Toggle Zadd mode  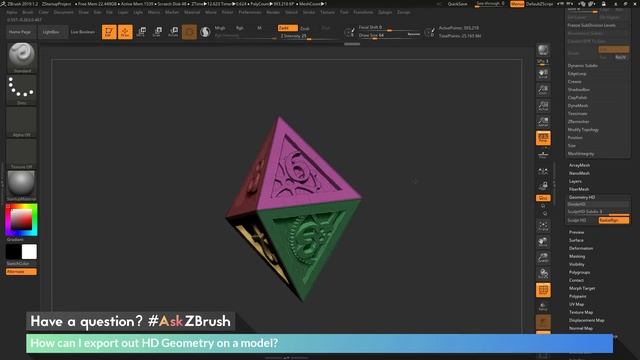coord(287,28)
